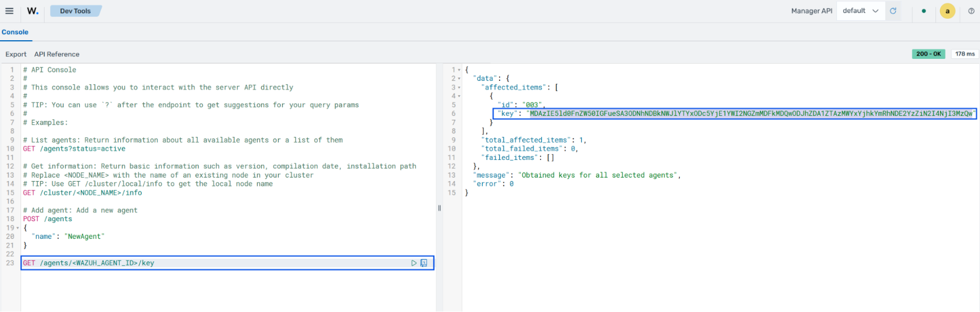This screenshot has height=312, width=980.
Task: Collapse response item object at line 4
Action: [459, 97]
